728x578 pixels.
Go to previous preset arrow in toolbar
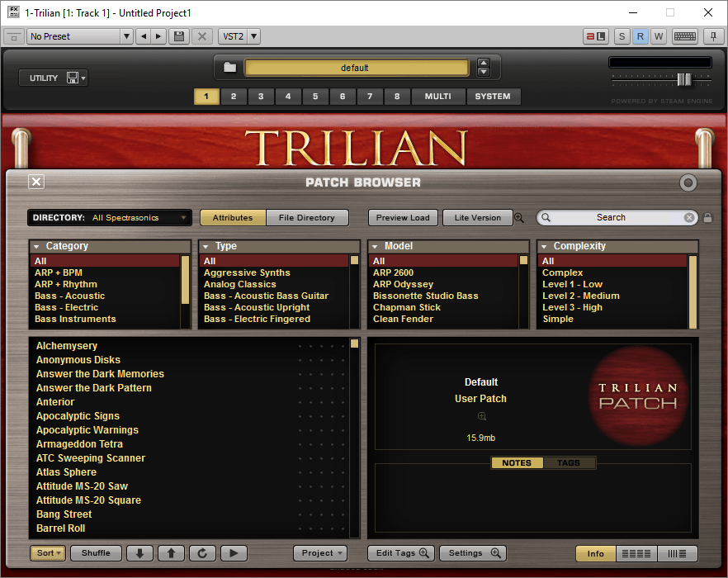click(144, 36)
